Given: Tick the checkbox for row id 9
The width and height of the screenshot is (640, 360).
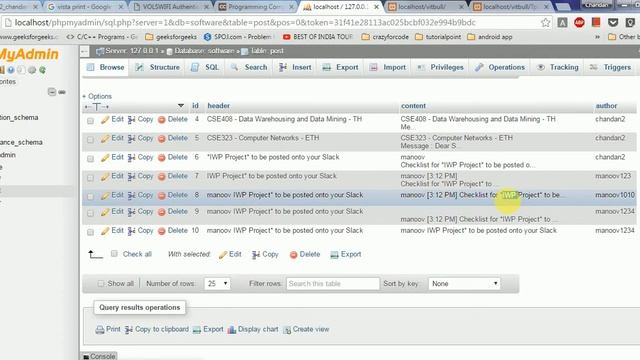Looking at the screenshot, I should pyautogui.click(x=90, y=213).
